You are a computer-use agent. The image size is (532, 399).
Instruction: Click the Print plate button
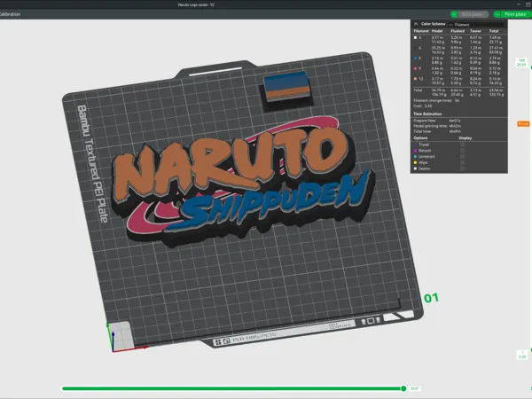(515, 14)
